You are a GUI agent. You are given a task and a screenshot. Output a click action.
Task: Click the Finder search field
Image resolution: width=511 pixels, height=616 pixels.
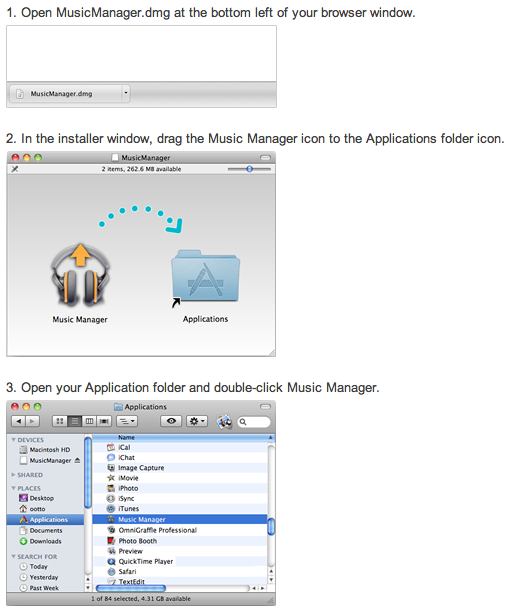click(x=254, y=422)
